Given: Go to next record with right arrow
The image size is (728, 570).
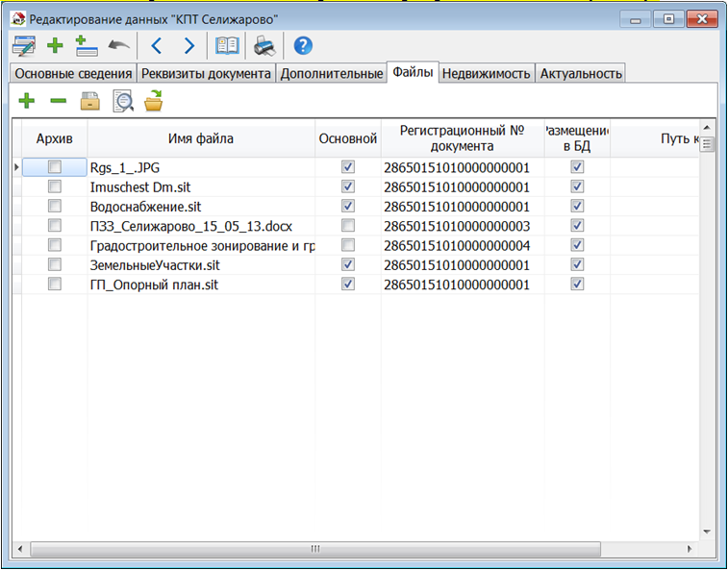Looking at the screenshot, I should (x=188, y=45).
